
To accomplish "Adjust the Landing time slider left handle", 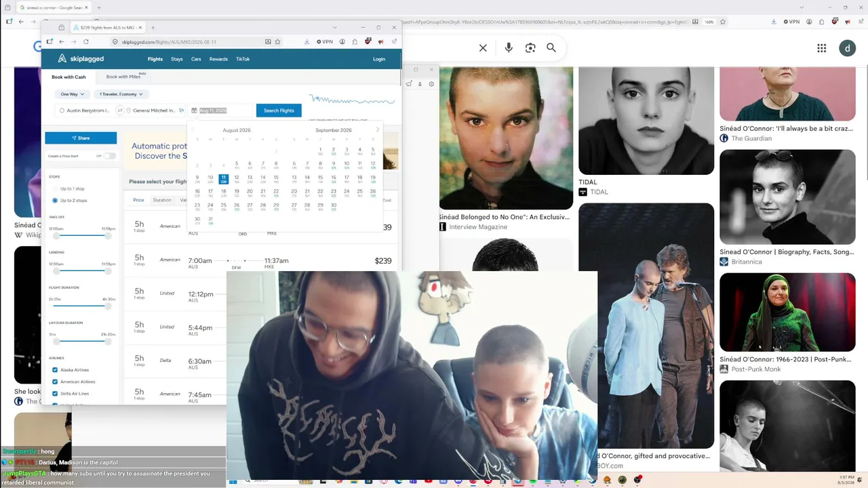I will [56, 270].
